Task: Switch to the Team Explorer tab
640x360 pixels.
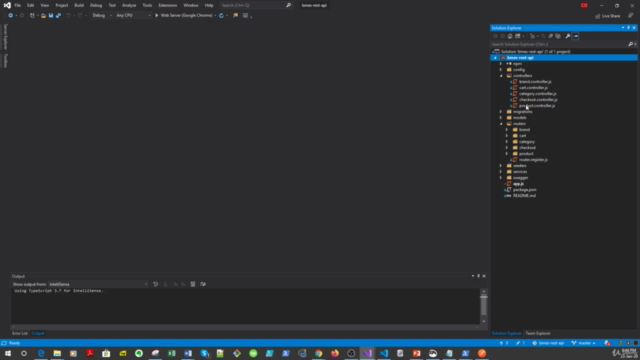Action: [x=538, y=333]
